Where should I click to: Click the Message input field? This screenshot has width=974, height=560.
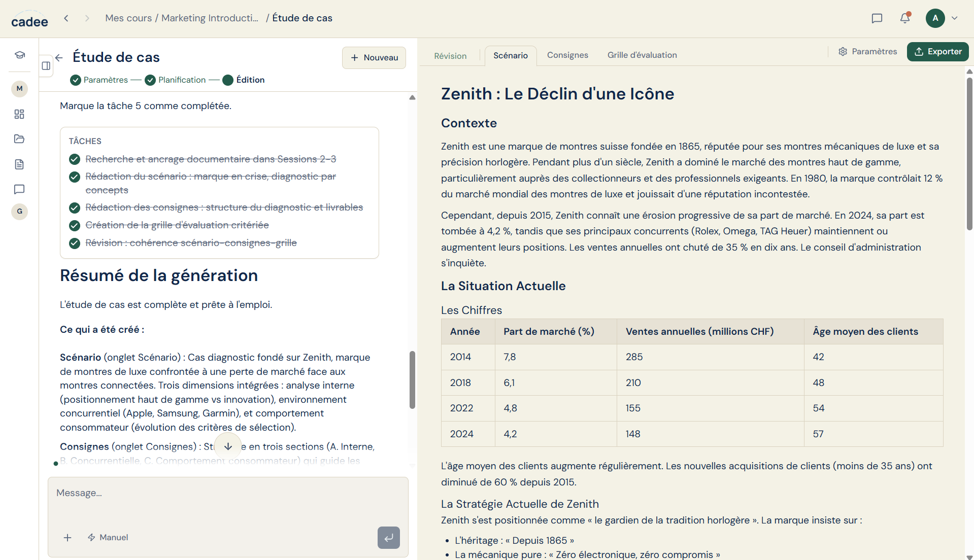tap(228, 493)
